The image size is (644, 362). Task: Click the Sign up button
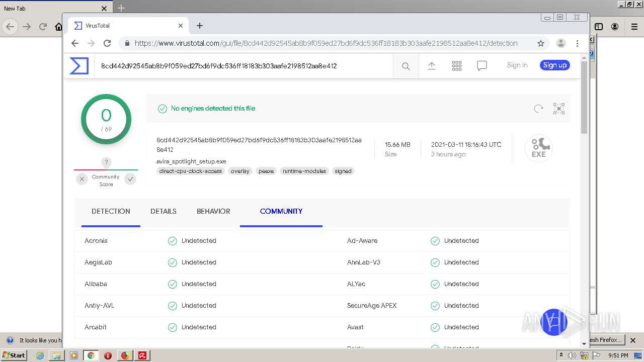point(555,65)
